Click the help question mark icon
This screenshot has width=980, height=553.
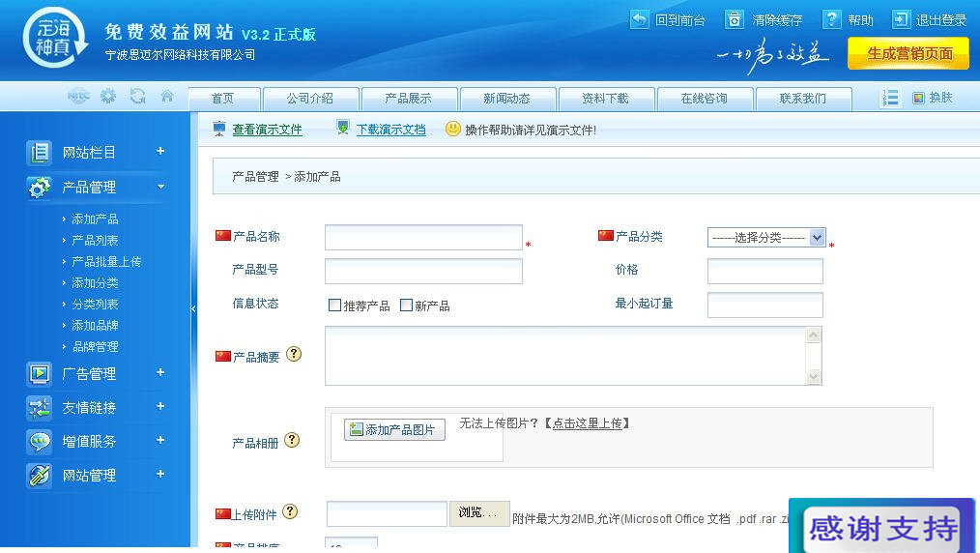point(831,19)
